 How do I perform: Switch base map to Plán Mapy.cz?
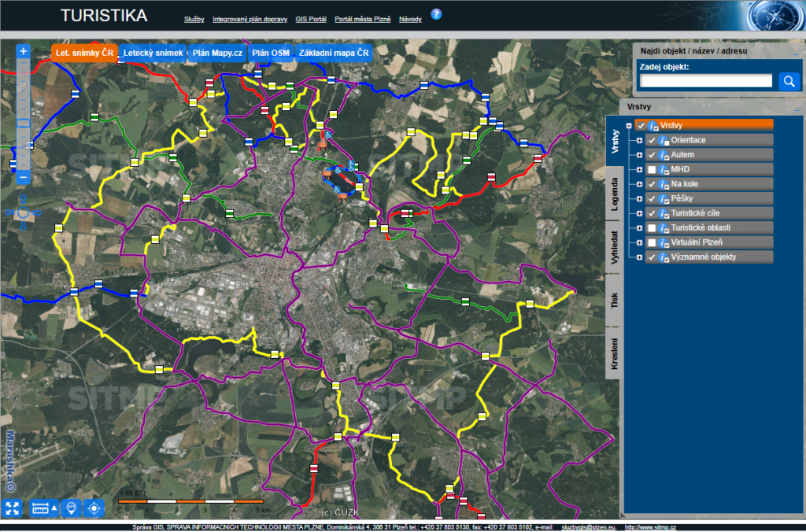coord(217,54)
